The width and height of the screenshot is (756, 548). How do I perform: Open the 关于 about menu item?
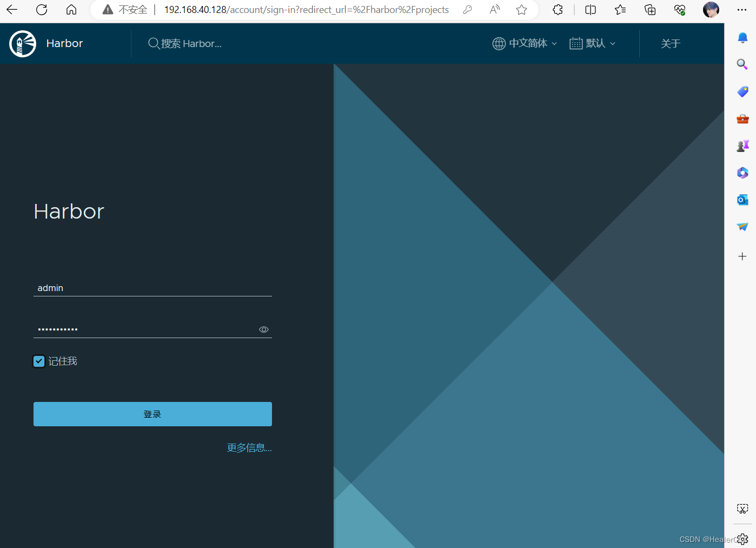click(671, 44)
